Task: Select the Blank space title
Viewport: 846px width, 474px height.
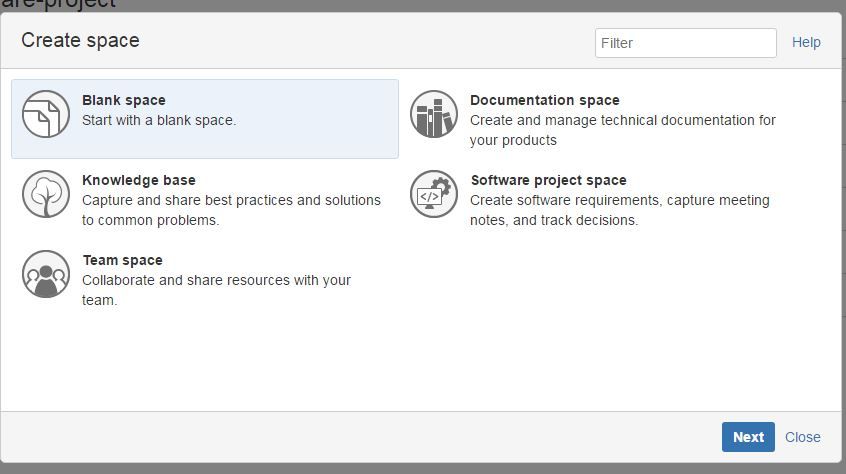Action: [x=124, y=100]
